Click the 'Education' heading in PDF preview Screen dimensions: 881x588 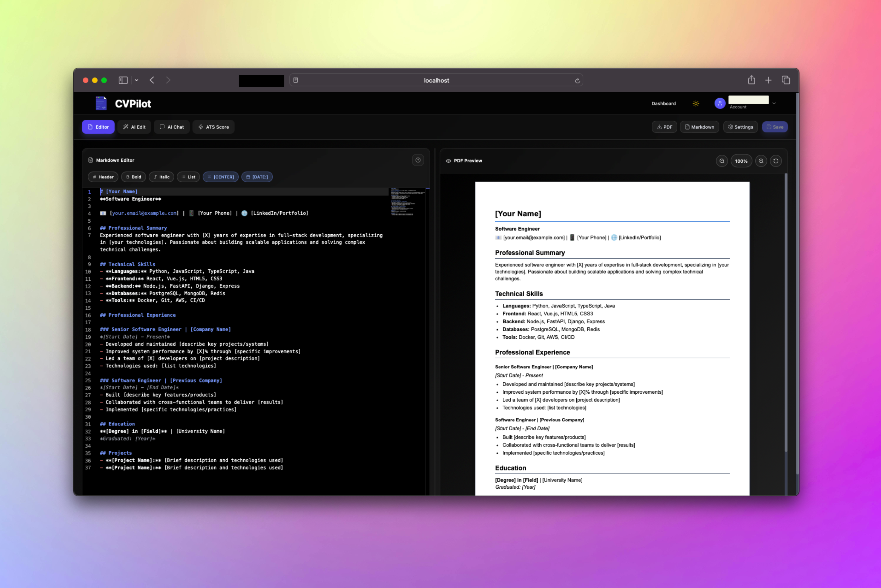click(x=510, y=468)
